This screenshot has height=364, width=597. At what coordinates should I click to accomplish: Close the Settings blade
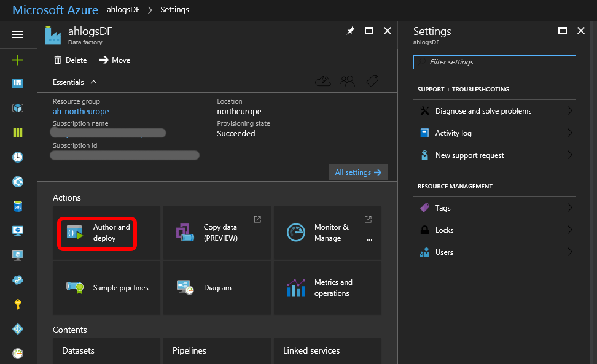click(x=580, y=31)
